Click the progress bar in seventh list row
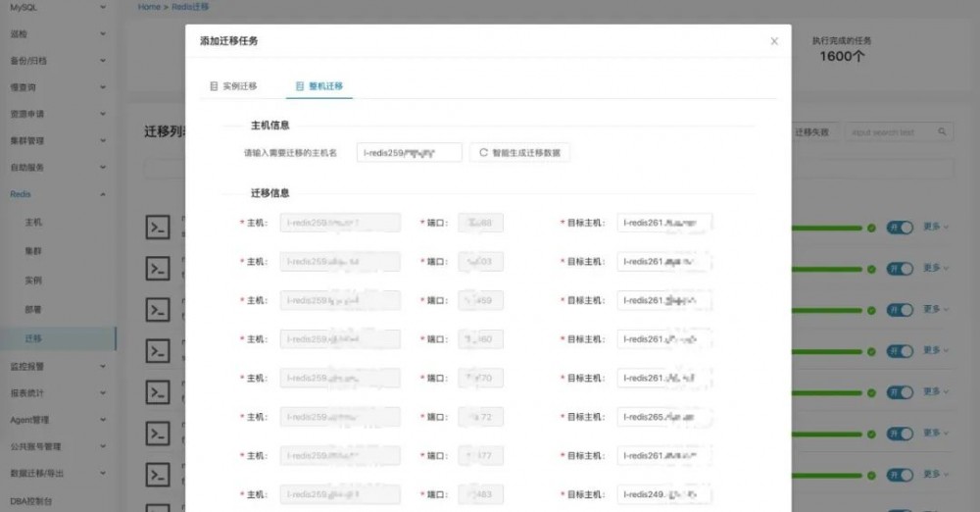The height and width of the screenshot is (512, 980). pyautogui.click(x=826, y=476)
